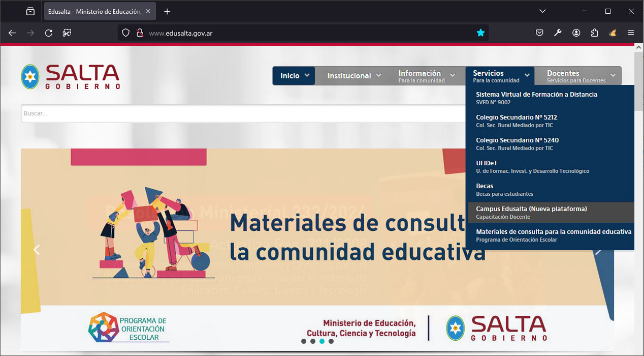Click the screenshot capture toolbar icon

pyautogui.click(x=67, y=33)
